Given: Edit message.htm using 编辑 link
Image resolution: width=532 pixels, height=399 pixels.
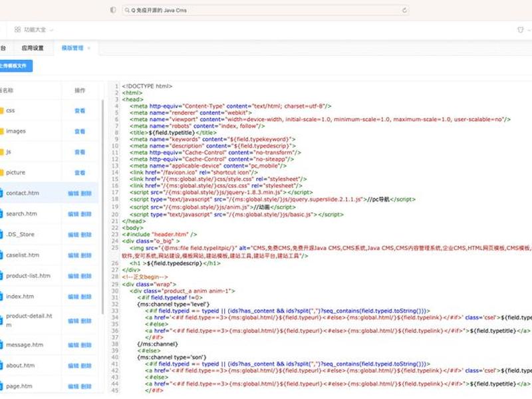Looking at the screenshot, I should (73, 345).
